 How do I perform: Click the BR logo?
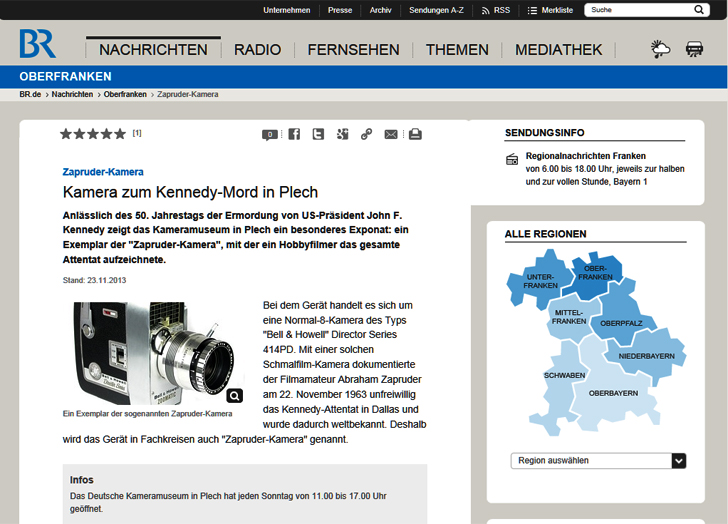coord(38,44)
